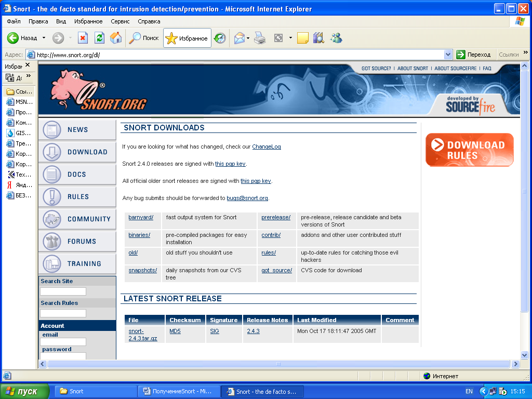Open the Справка menu
The width and height of the screenshot is (532, 399).
(149, 21)
